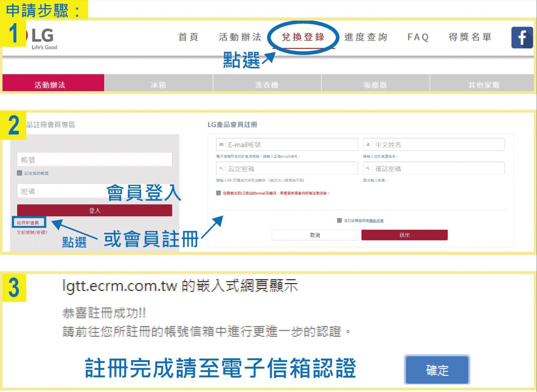Click 再次輸入密碼 hint text

375,180
